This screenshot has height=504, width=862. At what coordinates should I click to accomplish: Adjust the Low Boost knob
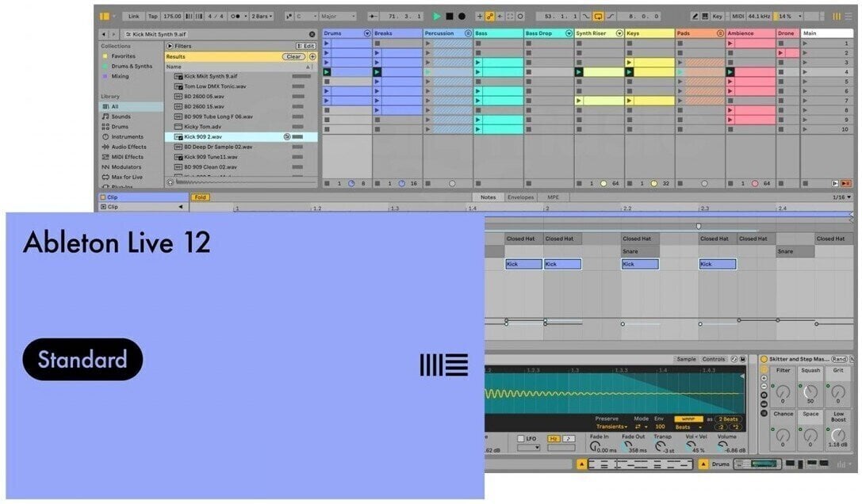(838, 435)
